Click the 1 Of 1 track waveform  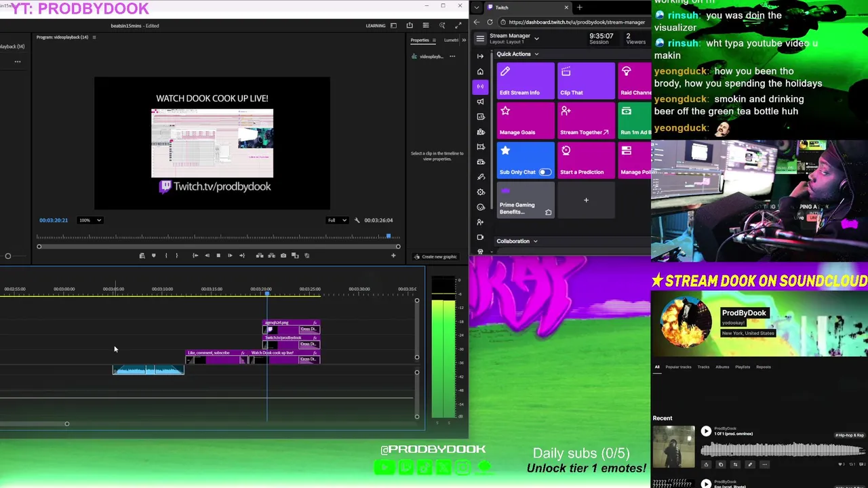[x=783, y=449]
